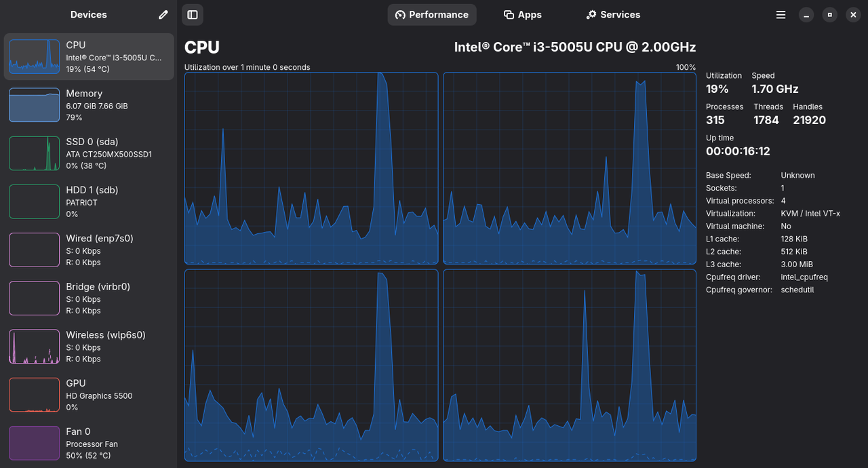Screen dimensions: 868x468
Task: Select SSD 0 (sda) in sidebar
Action: 89,153
